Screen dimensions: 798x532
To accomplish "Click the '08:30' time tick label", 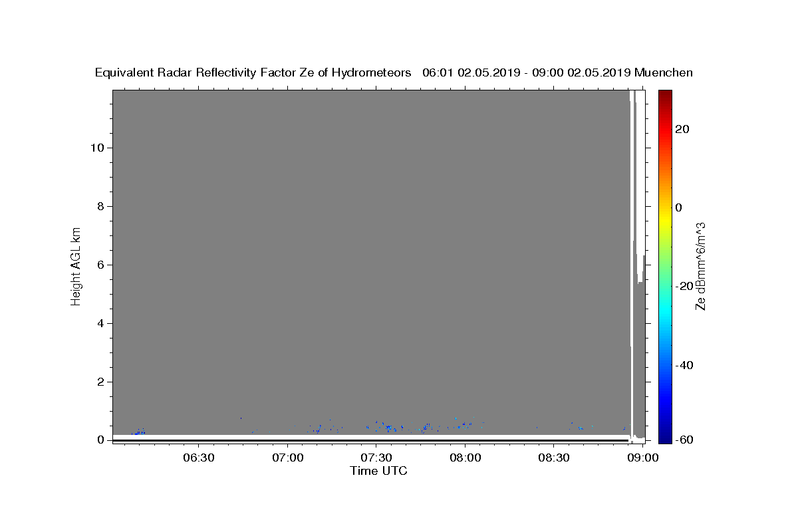I will click(554, 458).
